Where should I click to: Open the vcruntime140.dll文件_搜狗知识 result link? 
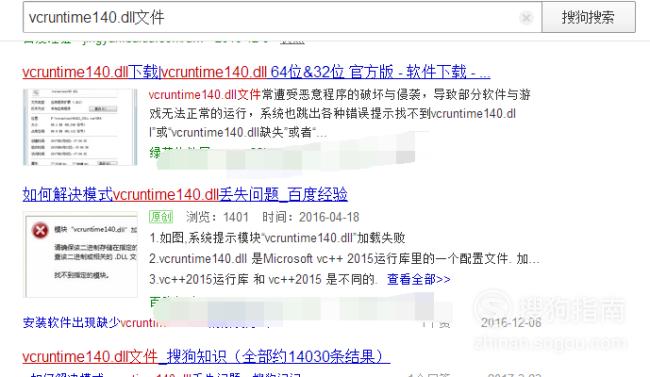(206, 356)
